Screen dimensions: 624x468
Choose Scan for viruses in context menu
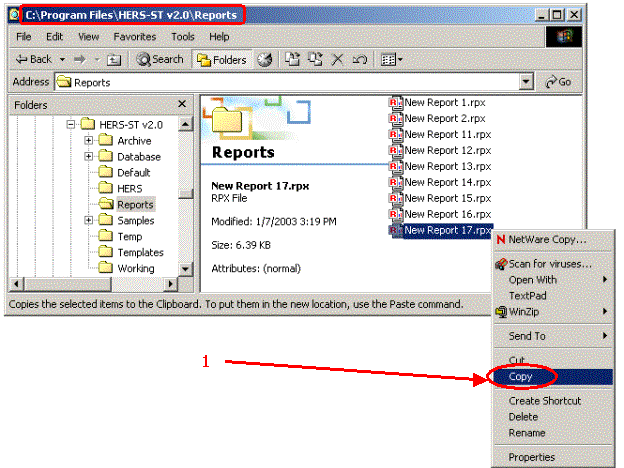point(552,264)
